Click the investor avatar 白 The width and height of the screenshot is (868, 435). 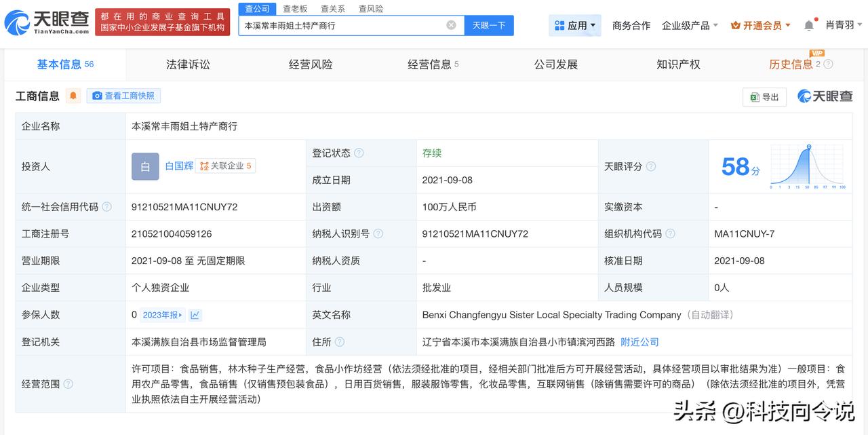145,166
